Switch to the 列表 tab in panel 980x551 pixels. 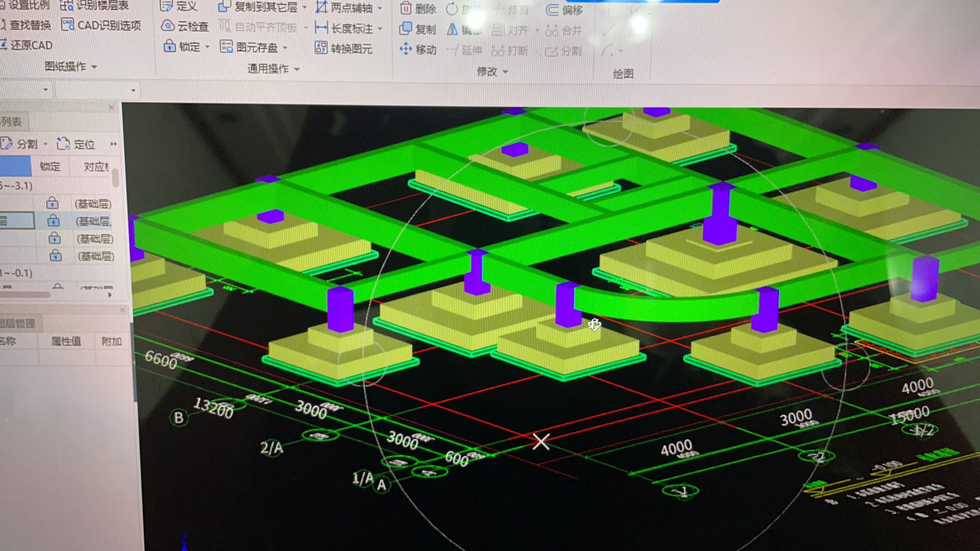(x=13, y=121)
